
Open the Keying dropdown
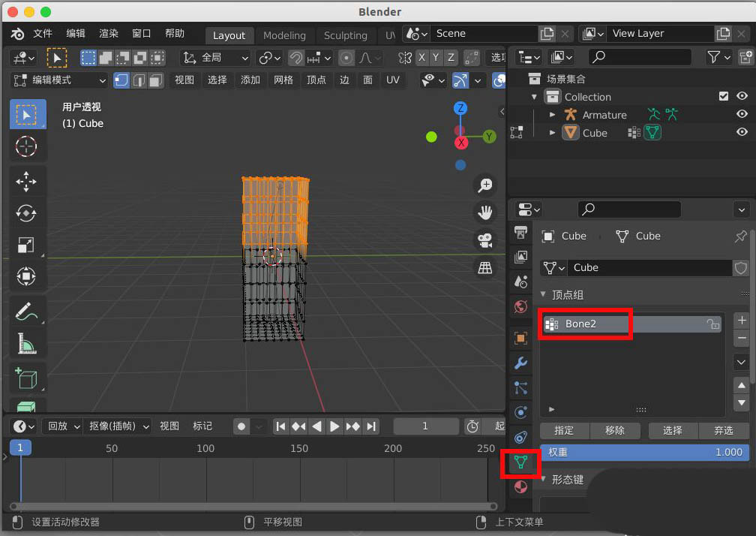(x=118, y=426)
